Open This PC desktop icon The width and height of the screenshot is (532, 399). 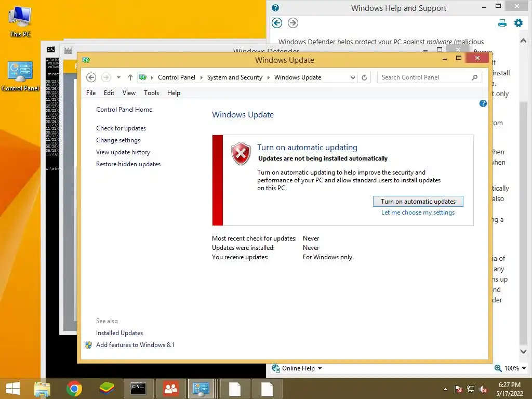(20, 22)
